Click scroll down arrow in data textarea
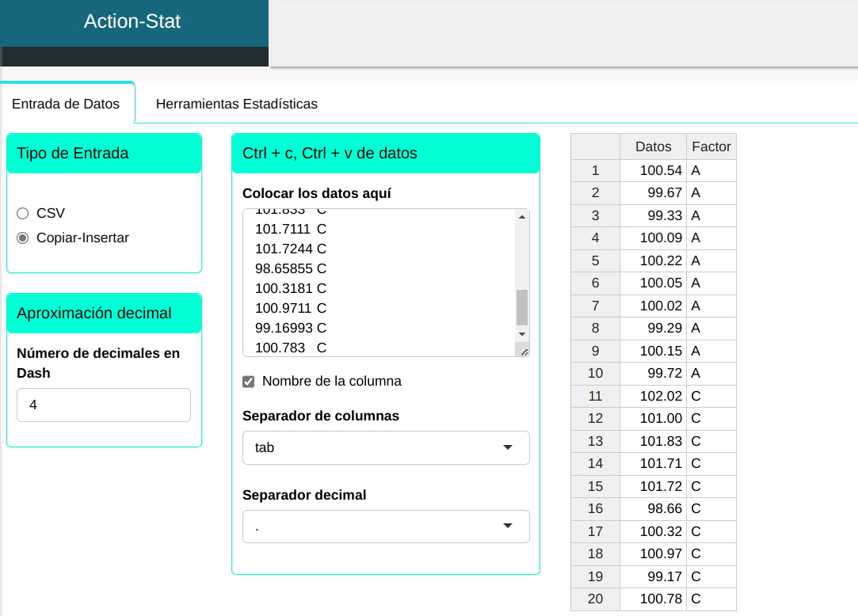The image size is (858, 616). coord(521,334)
